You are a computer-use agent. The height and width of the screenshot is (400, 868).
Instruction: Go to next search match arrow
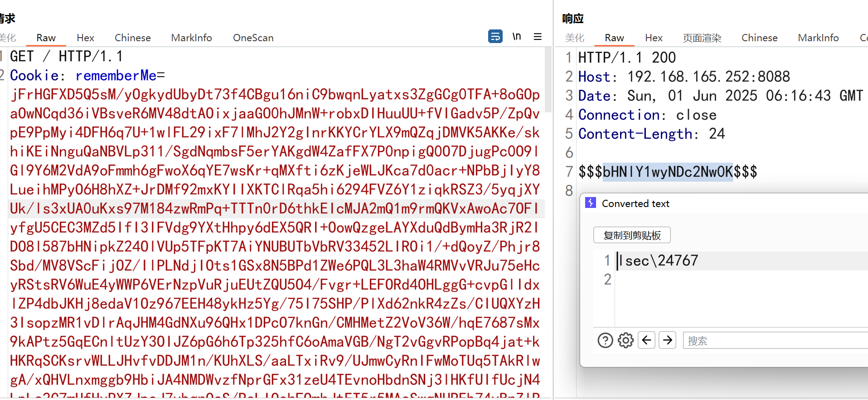(x=667, y=340)
